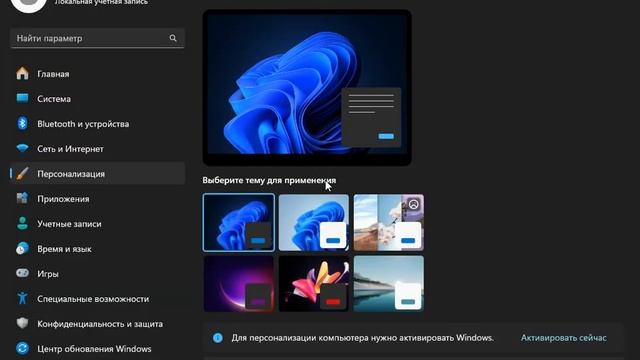Click the Home (Главная) house icon
640x360 pixels.
tap(22, 73)
